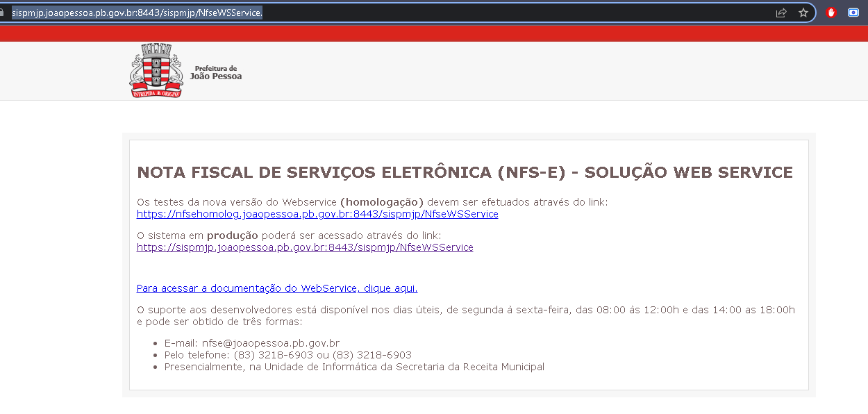This screenshot has width=868, height=414.
Task: Click the João Pessoa coat of arms logo
Action: click(x=156, y=70)
